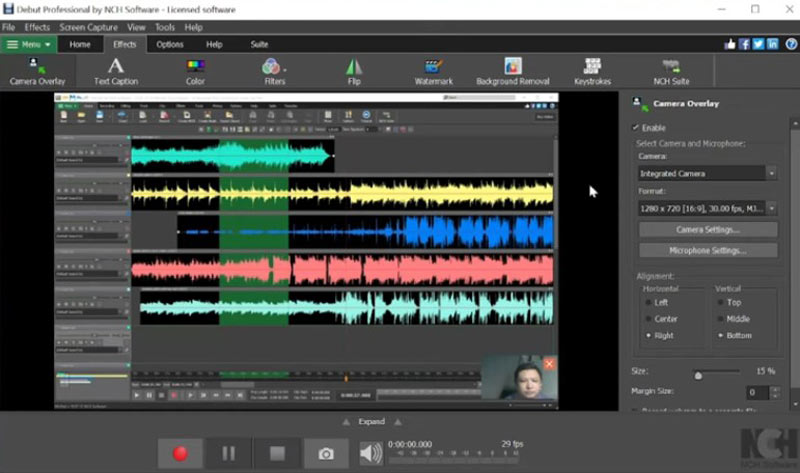Open the Color adjustment tool
Viewport: 800px width, 473px height.
(195, 72)
